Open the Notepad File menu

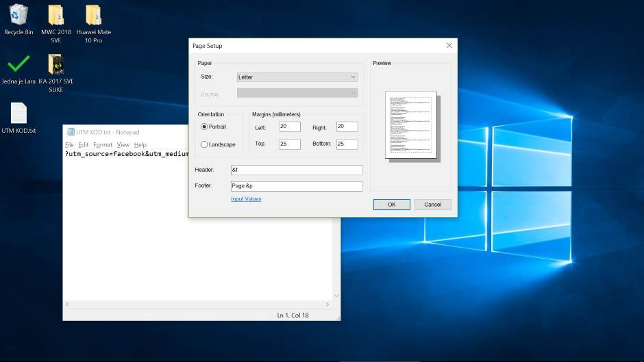pos(69,145)
